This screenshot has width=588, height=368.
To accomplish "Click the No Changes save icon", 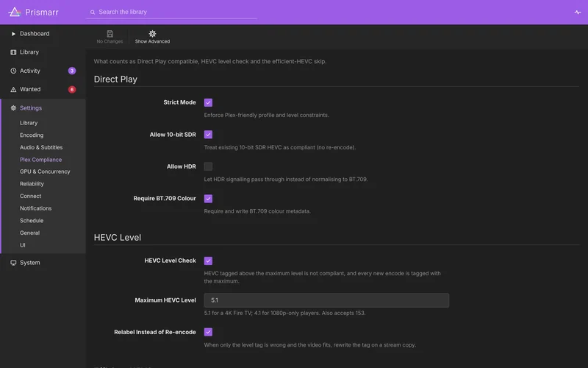I will [x=110, y=34].
